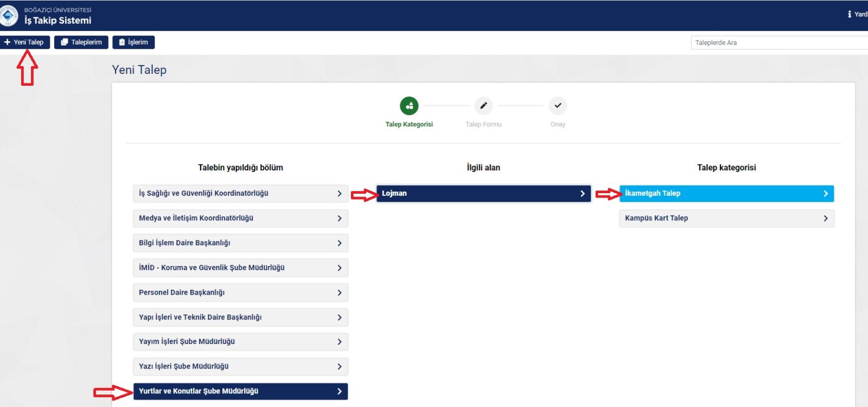Focus the Taleplerde Ara search field
Screen dimensions: 868x407
(778, 43)
